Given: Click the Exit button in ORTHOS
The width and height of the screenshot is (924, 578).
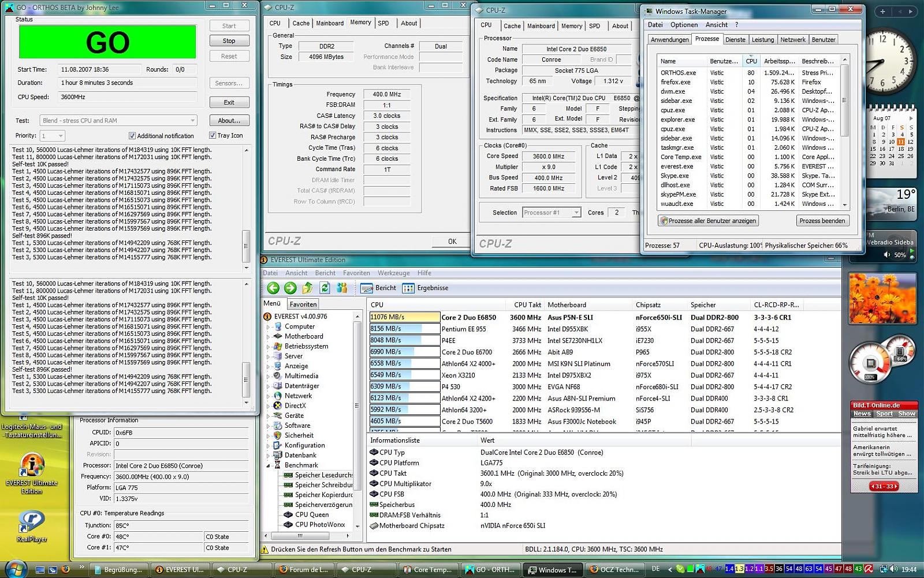Looking at the screenshot, I should (x=229, y=102).
